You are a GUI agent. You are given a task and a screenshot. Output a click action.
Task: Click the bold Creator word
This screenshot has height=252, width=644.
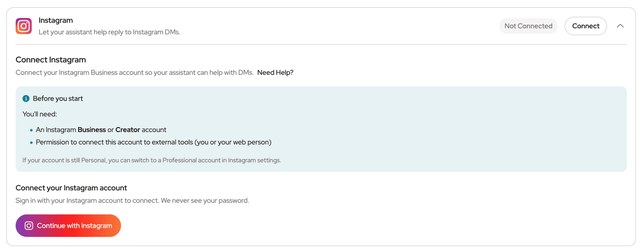128,130
